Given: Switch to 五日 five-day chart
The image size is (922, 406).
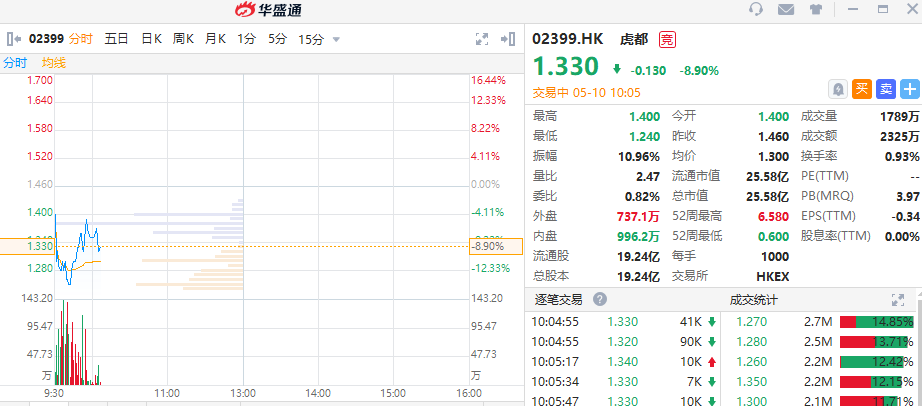Looking at the screenshot, I should pyautogui.click(x=116, y=39).
